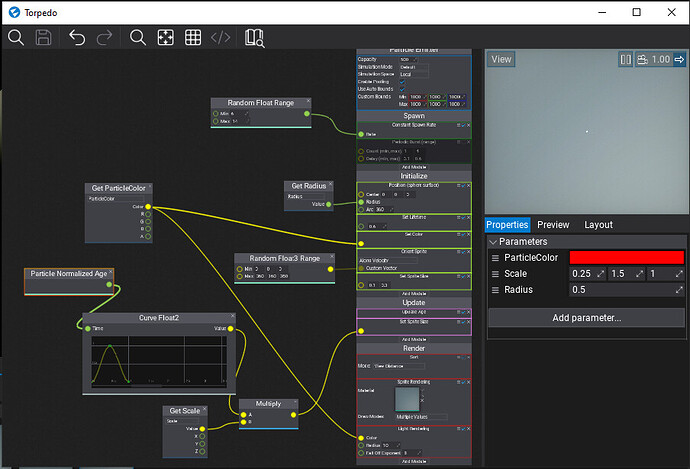Viewport: 690px width, 469px height.
Task: Toggle the Use Auto Bounds checkbox
Action: 403,90
